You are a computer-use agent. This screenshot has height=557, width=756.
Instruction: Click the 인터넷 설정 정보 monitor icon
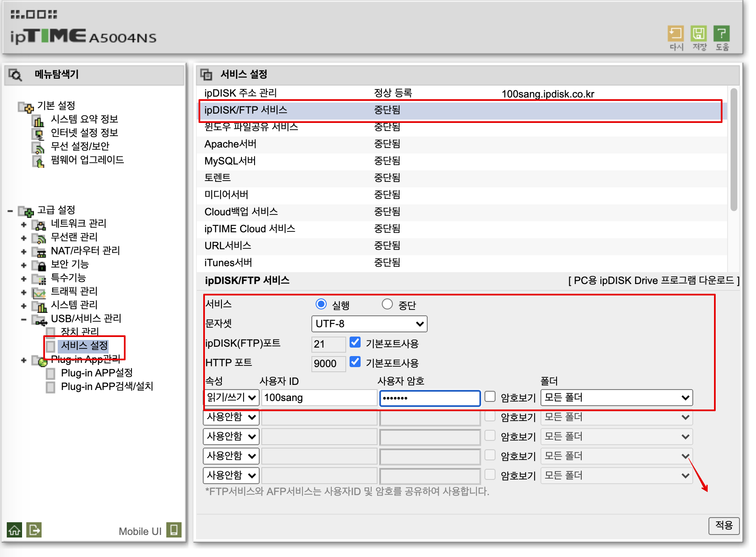point(39,134)
